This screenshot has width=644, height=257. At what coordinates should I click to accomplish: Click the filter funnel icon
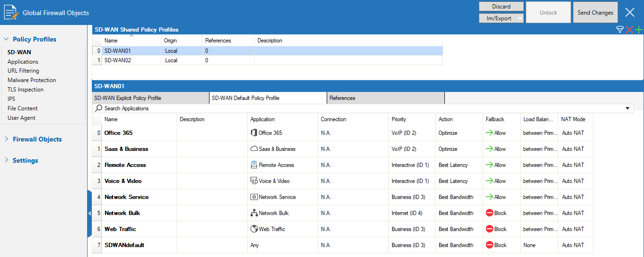[x=620, y=30]
